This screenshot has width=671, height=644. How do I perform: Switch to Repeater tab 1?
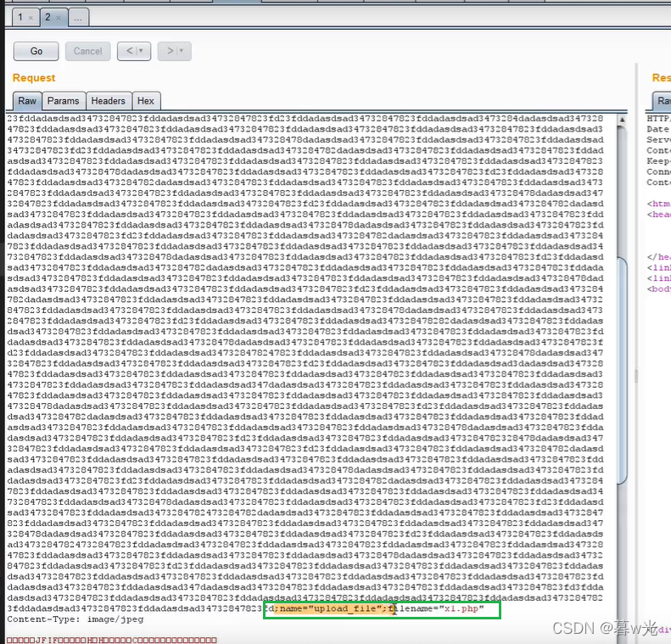click(20, 17)
